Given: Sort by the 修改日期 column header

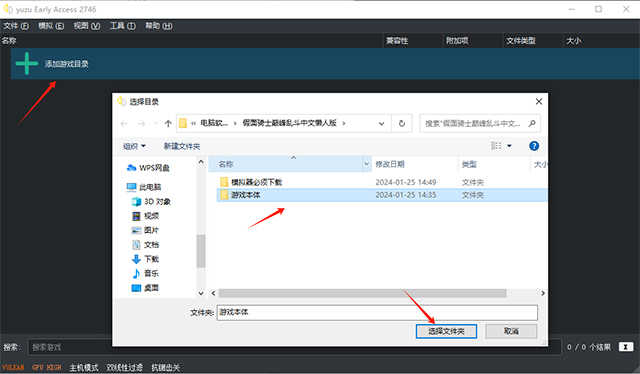Looking at the screenshot, I should click(x=390, y=164).
